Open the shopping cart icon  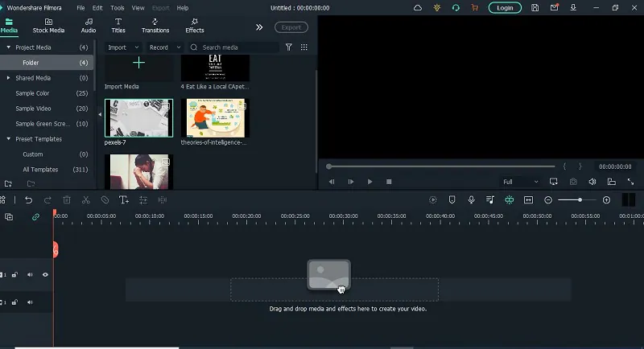(475, 8)
